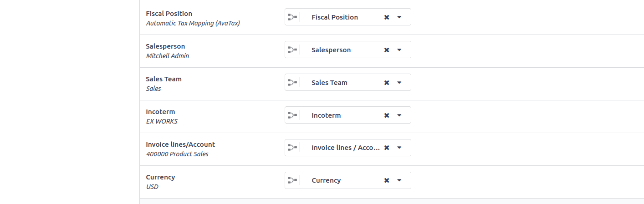
Task: Click the mapping icon in Invoice lines/Account field
Action: point(292,148)
